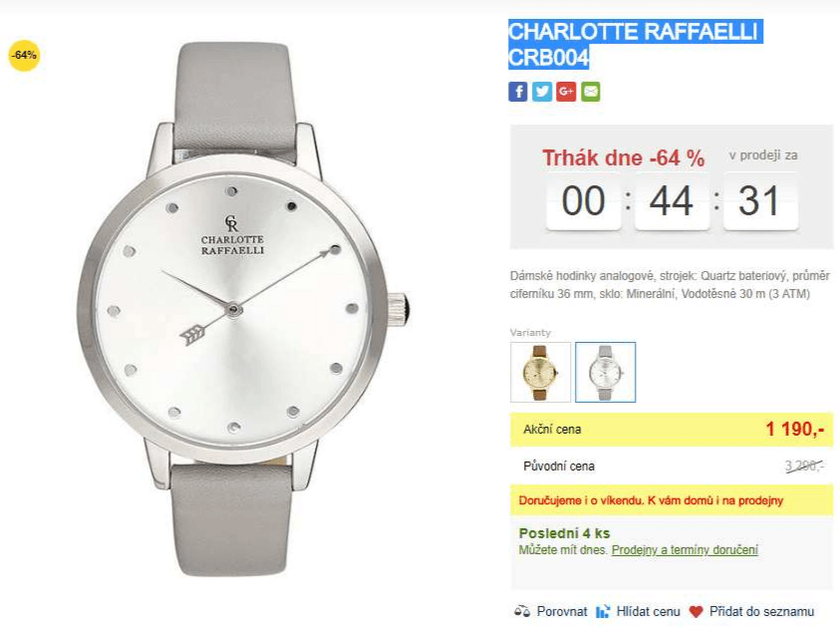Screen dimensions: 840x630
Task: Share the product via email
Action: (590, 92)
